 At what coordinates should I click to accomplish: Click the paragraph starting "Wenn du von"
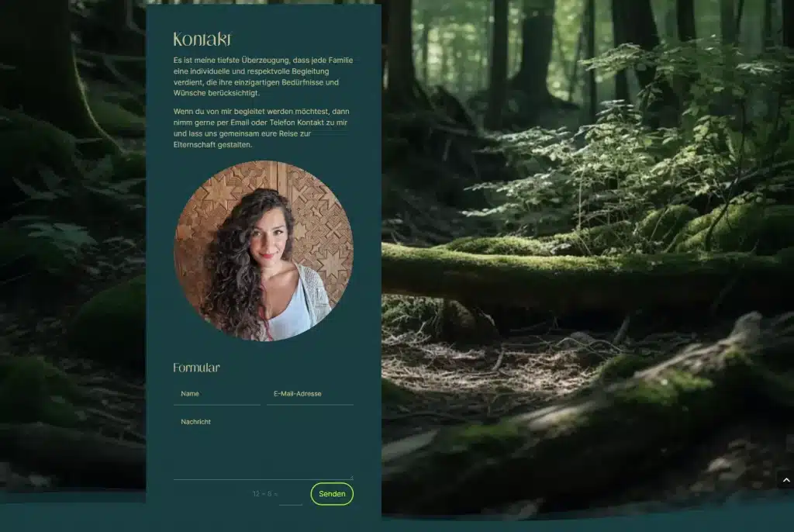point(263,128)
